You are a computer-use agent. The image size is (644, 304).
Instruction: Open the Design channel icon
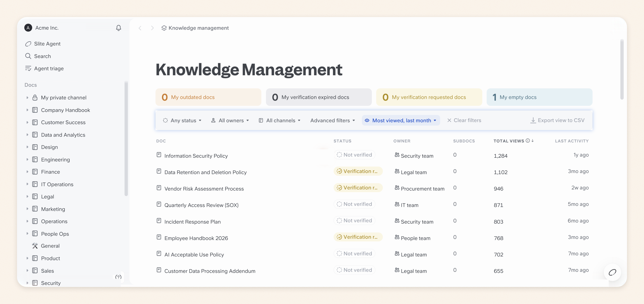coord(35,147)
